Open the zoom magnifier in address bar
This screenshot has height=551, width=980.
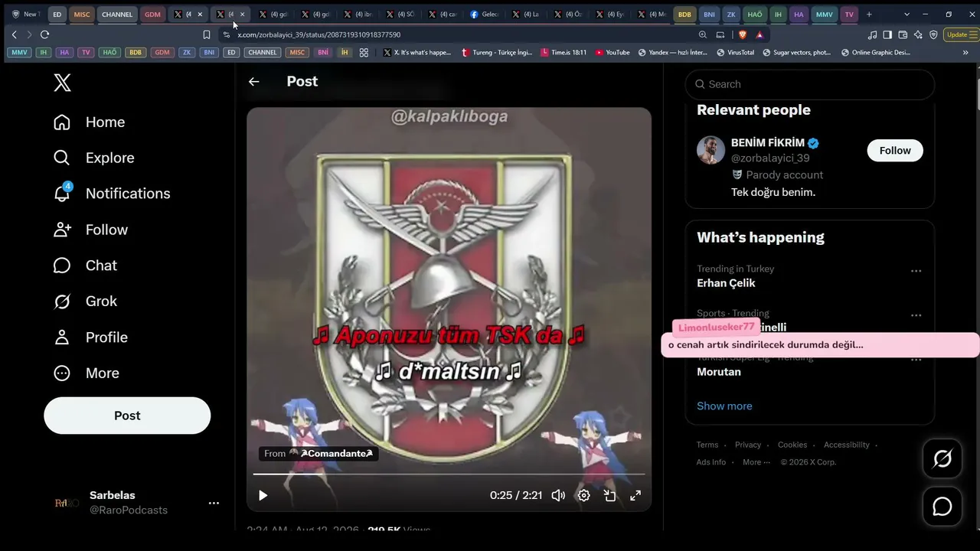click(703, 34)
